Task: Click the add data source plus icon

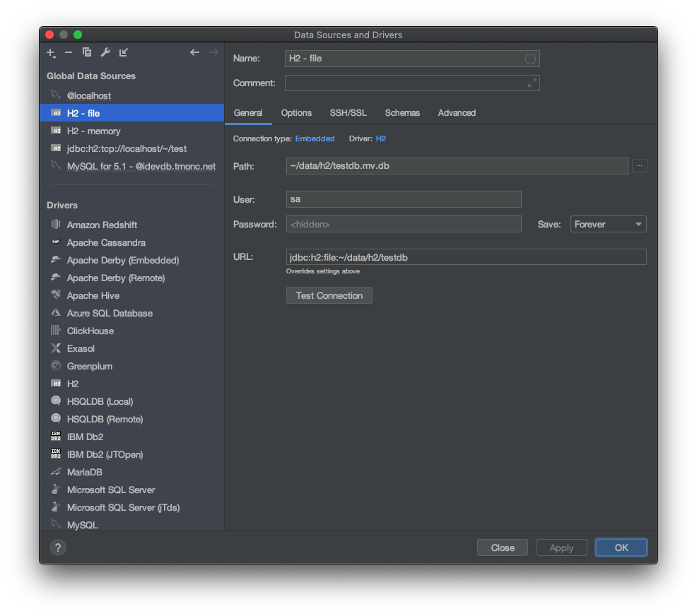Action: pos(50,52)
